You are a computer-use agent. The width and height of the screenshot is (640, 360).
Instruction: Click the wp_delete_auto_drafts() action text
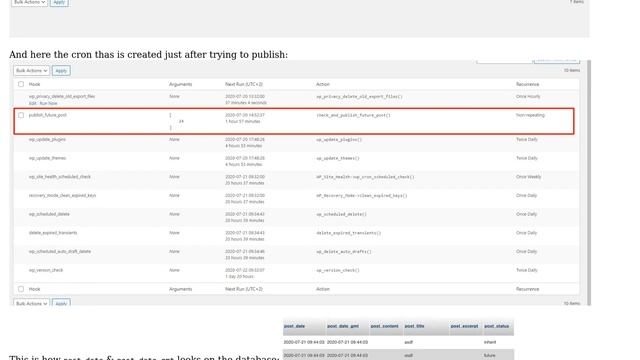pos(344,252)
